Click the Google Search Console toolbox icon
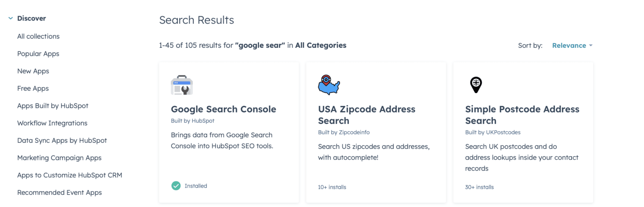The image size is (644, 207). [182, 85]
